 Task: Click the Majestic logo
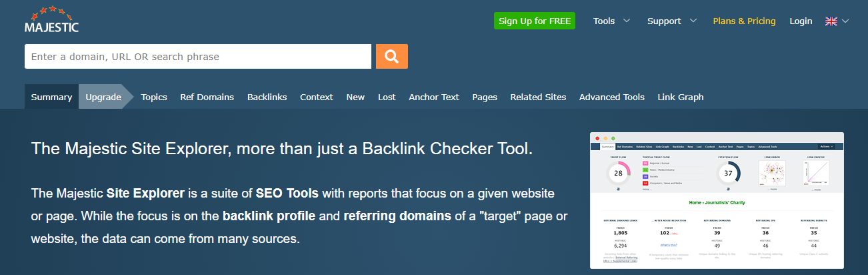coord(51,20)
